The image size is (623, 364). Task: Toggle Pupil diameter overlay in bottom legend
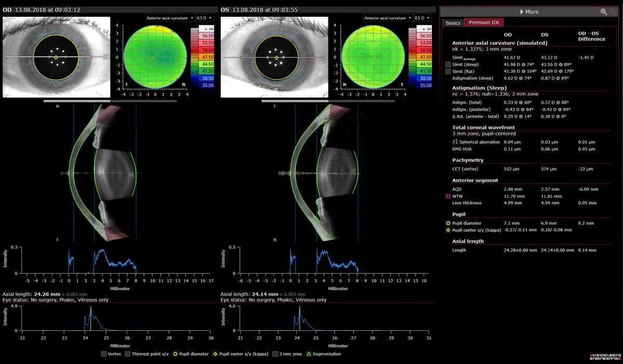pos(175,354)
